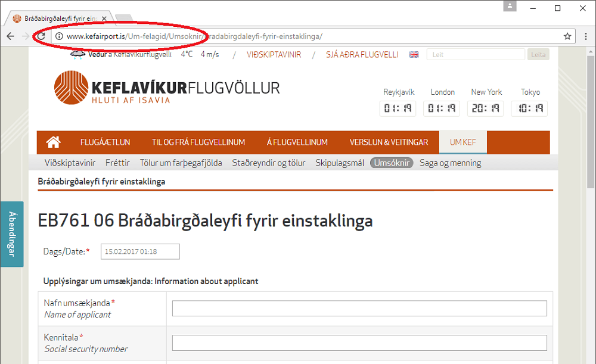The width and height of the screenshot is (596, 364).
Task: Click the Name of applicant input field
Action: coord(359,308)
